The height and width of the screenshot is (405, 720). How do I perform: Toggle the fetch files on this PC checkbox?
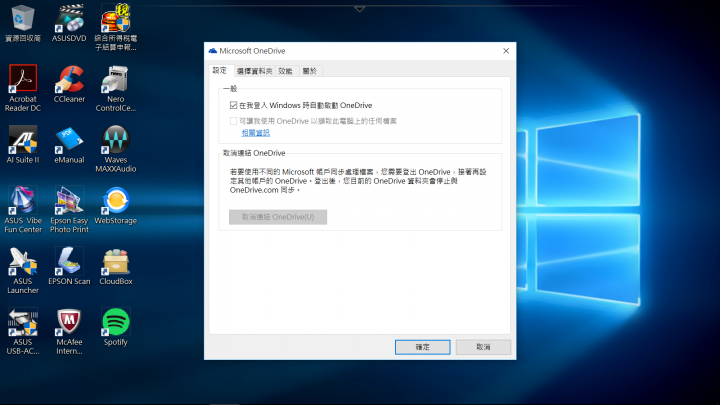(233, 121)
